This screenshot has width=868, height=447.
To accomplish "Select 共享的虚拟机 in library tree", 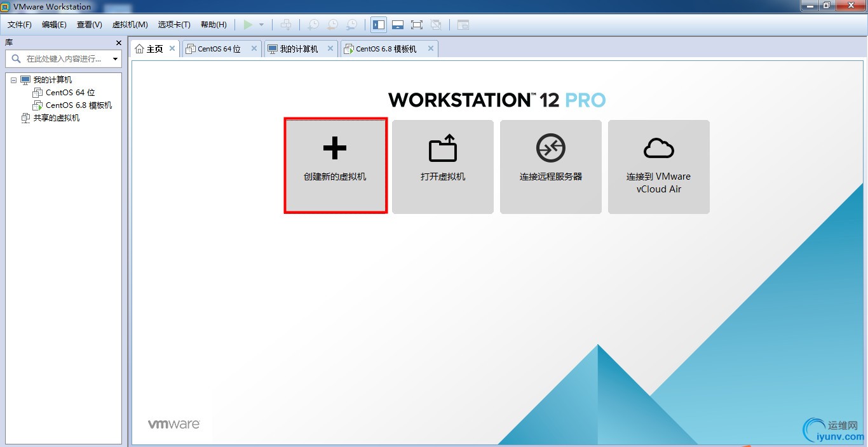I will [x=57, y=118].
